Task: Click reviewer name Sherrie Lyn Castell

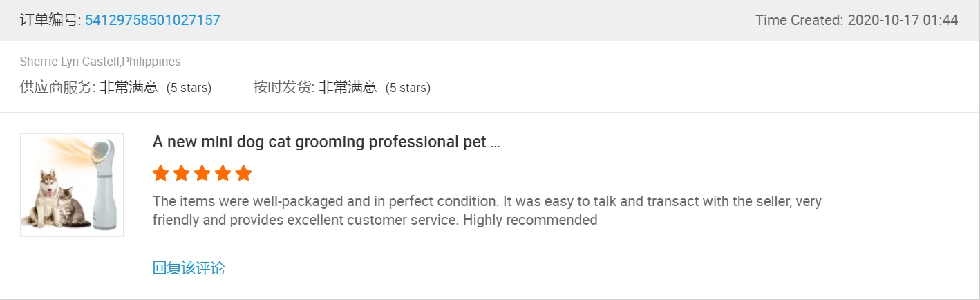Action: pyautogui.click(x=69, y=62)
